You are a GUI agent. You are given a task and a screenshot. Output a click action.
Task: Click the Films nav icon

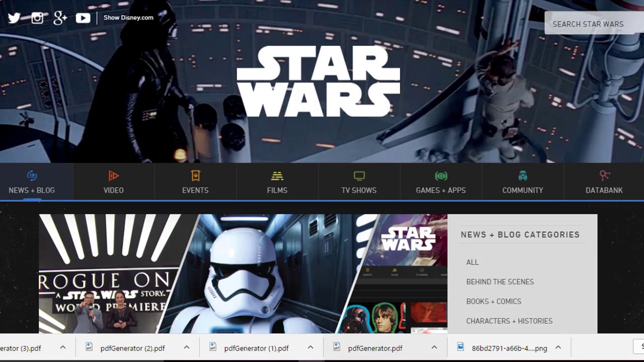pyautogui.click(x=277, y=176)
